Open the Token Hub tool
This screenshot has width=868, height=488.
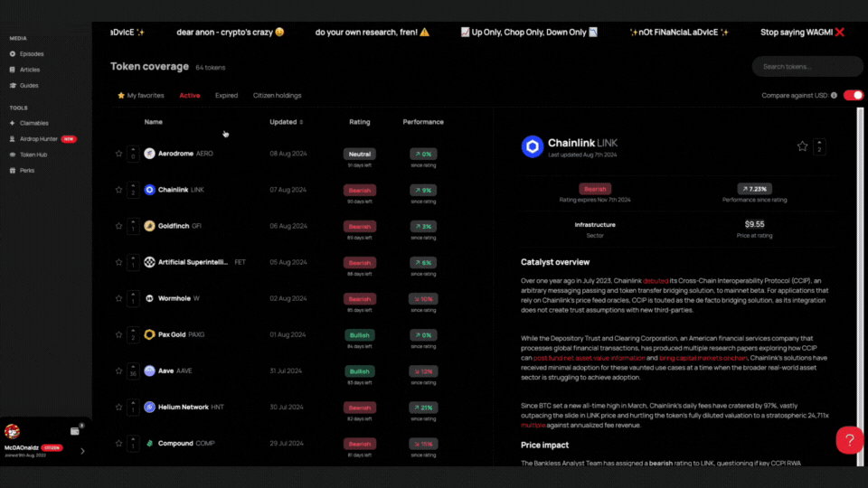(x=28, y=155)
